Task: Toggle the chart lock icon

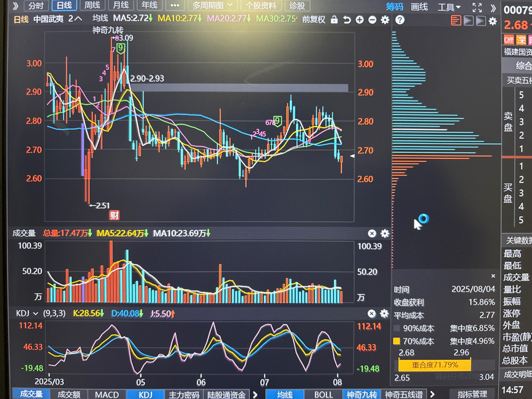Action: (x=334, y=20)
